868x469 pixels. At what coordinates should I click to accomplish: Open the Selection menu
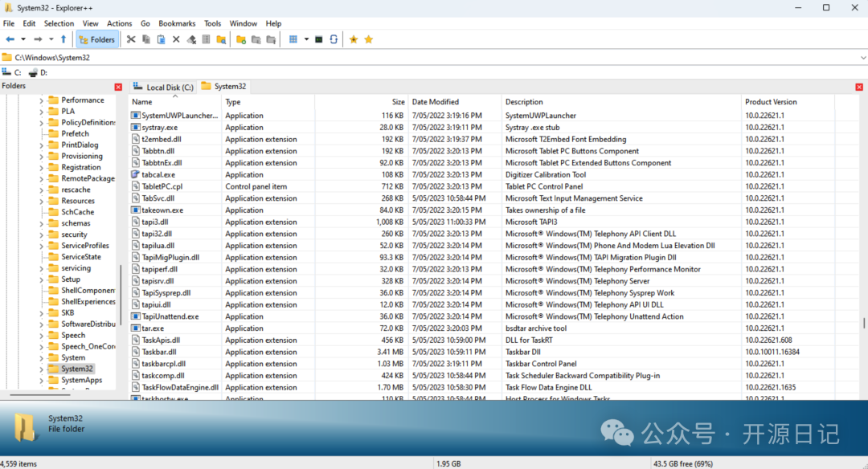[59, 23]
